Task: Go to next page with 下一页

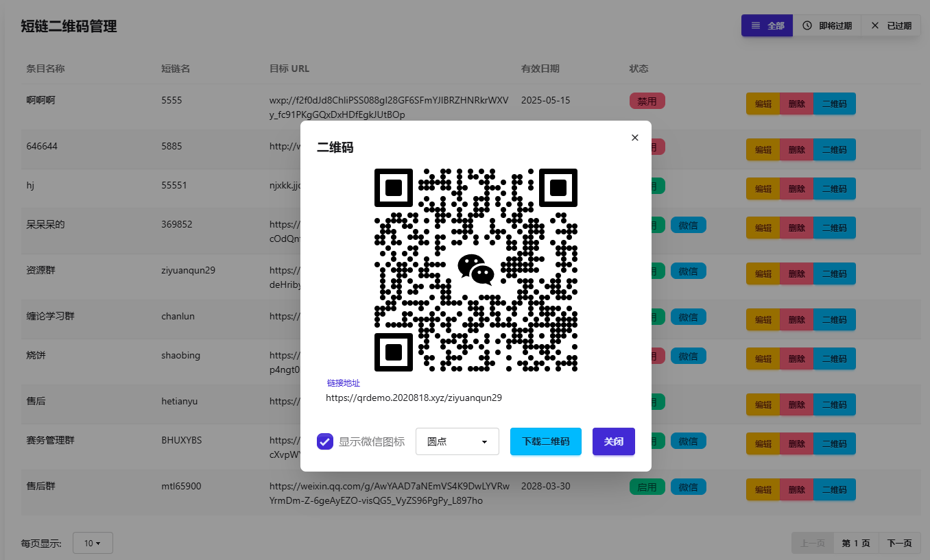Action: 899,543
